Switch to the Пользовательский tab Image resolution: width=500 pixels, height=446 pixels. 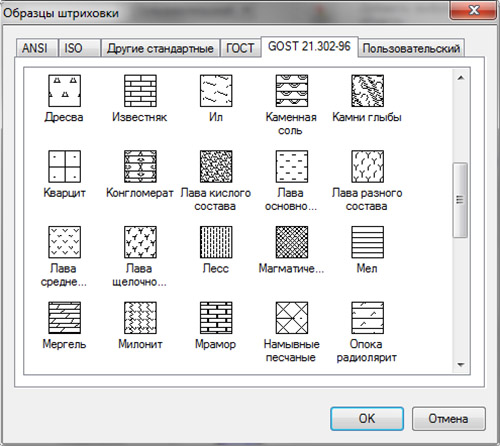tap(411, 48)
